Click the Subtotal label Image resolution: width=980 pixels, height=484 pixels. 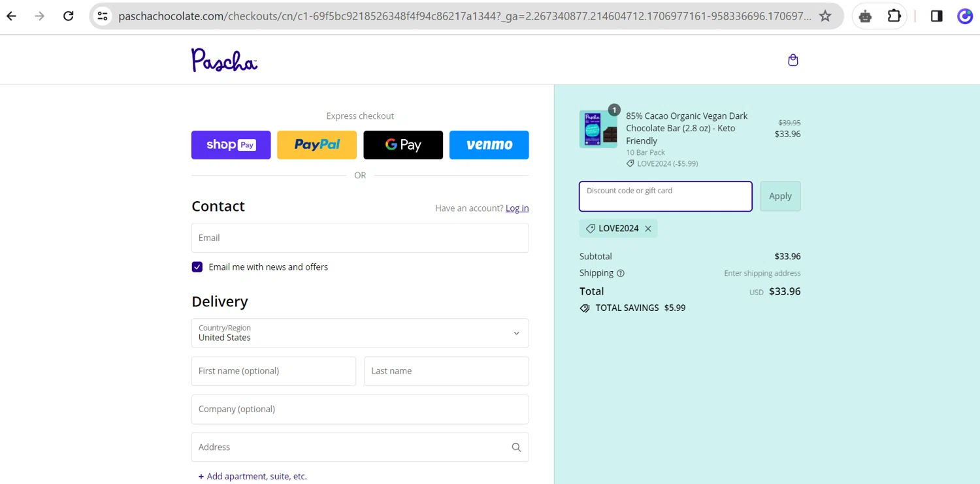(x=596, y=257)
